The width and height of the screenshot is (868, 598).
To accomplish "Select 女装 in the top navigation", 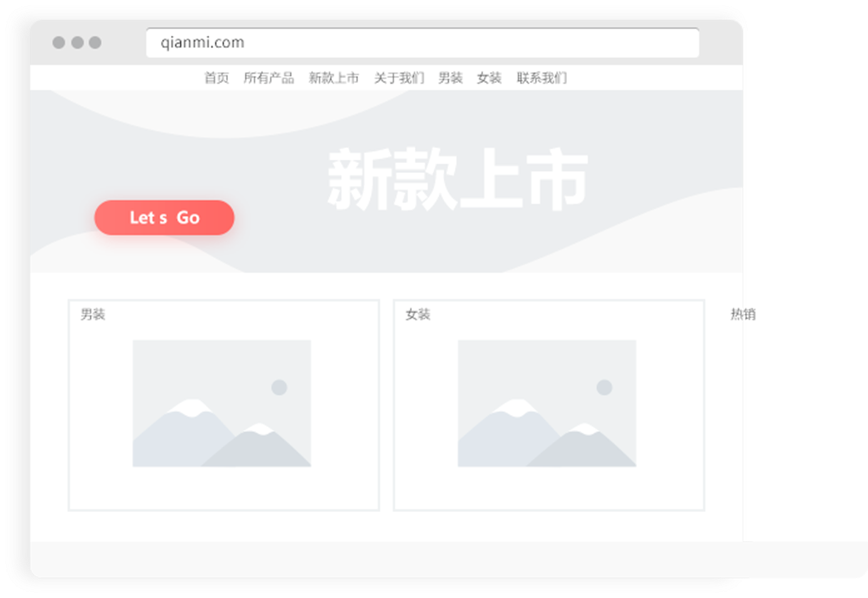I will point(489,78).
